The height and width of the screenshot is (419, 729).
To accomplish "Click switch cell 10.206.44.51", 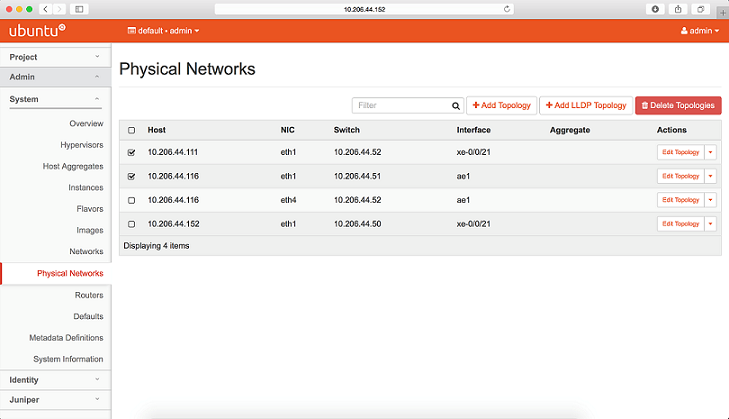I will 358,176.
